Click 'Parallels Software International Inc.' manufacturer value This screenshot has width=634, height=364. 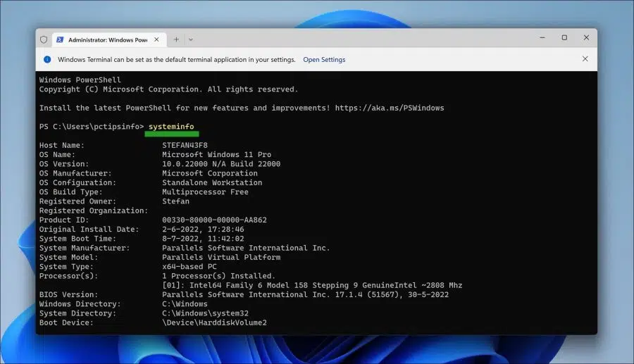(x=247, y=248)
